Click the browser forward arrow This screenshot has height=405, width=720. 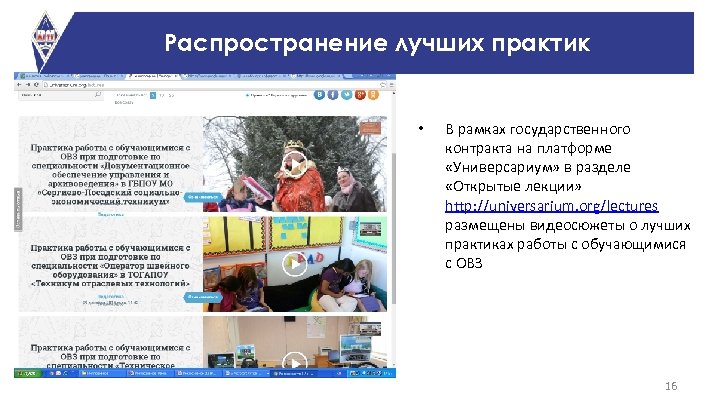pyautogui.click(x=28, y=85)
